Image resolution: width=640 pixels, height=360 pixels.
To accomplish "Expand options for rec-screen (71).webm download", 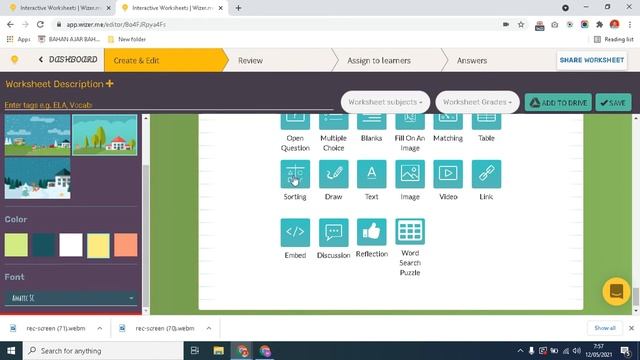I will click(100, 328).
